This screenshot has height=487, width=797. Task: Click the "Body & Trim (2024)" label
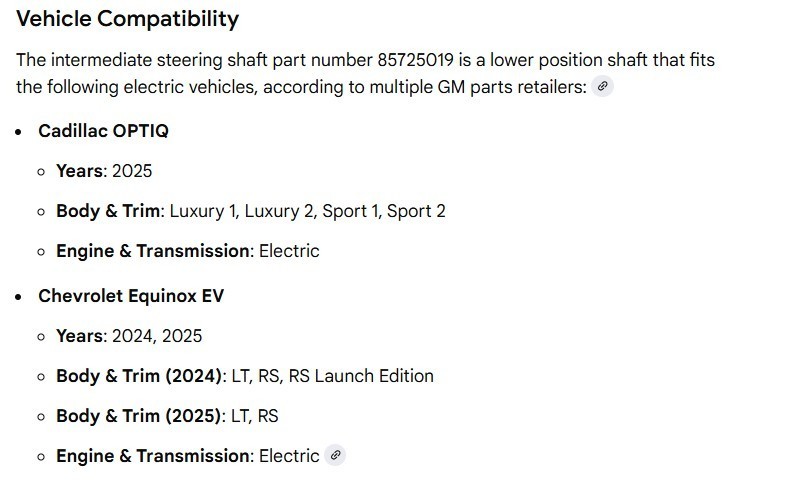pos(139,376)
